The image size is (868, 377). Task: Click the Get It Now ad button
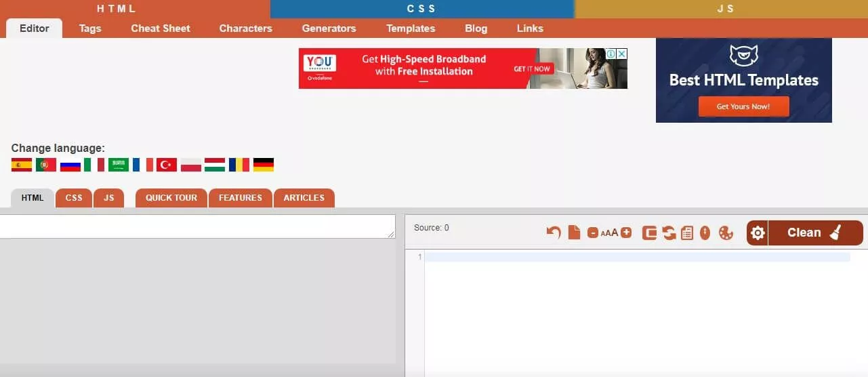coord(532,69)
